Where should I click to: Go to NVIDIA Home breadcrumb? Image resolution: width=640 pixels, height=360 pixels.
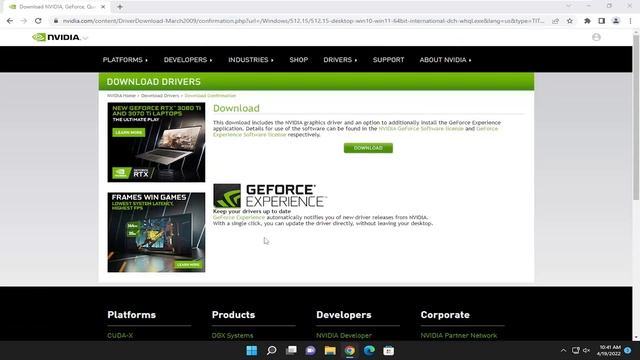click(121, 96)
